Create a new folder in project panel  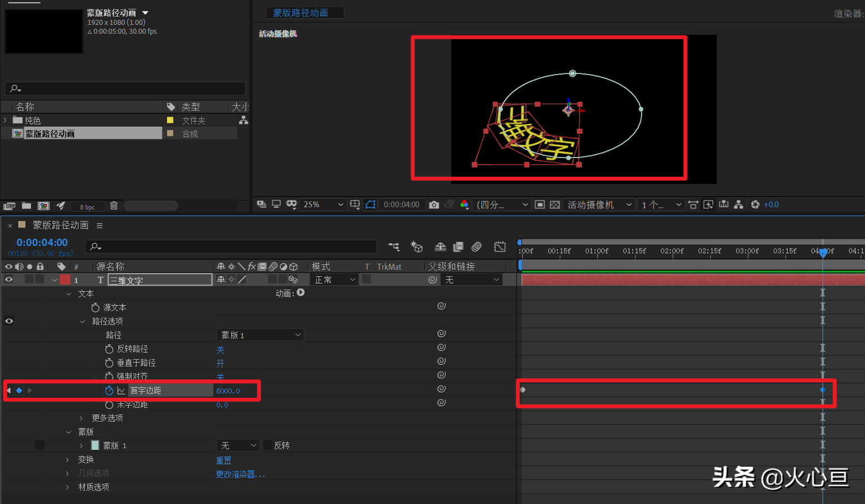coord(26,206)
